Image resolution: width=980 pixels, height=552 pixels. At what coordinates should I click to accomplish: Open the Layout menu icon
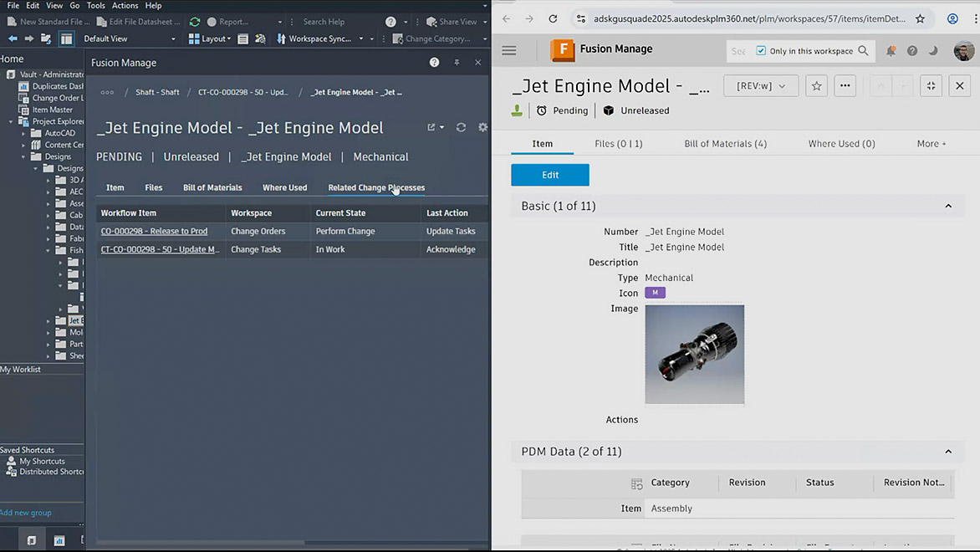pyautogui.click(x=194, y=38)
